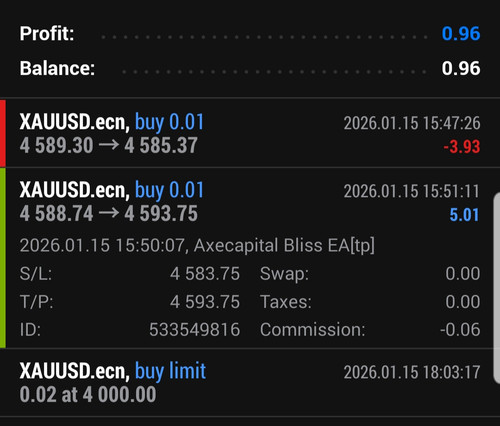Expand the XAUUSD.ecn buy limit order
Image resolution: width=500 pixels, height=426 pixels.
click(250, 383)
